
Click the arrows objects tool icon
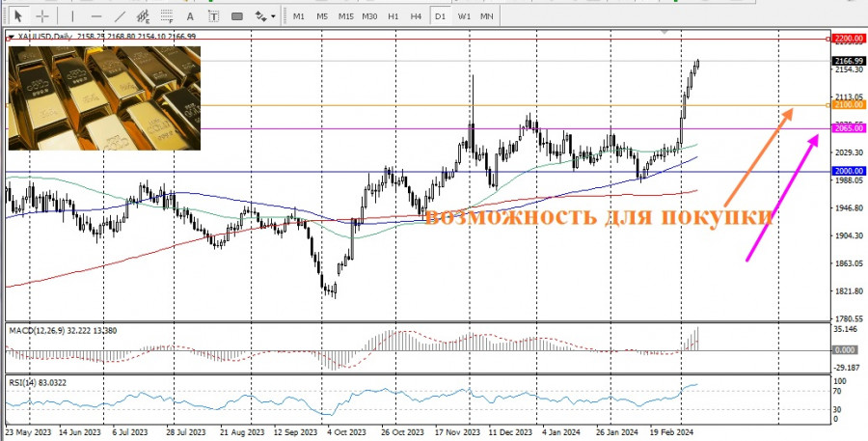(x=260, y=16)
